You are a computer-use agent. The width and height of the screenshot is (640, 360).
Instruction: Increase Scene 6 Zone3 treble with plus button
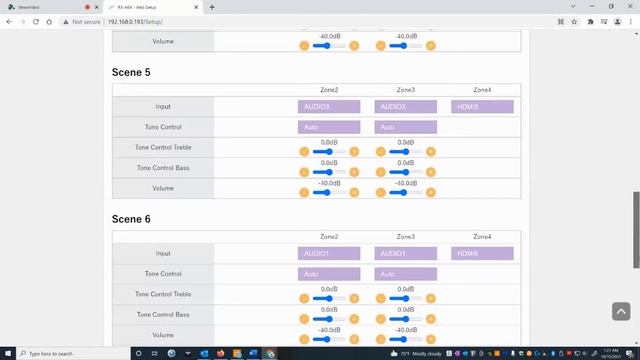point(431,299)
